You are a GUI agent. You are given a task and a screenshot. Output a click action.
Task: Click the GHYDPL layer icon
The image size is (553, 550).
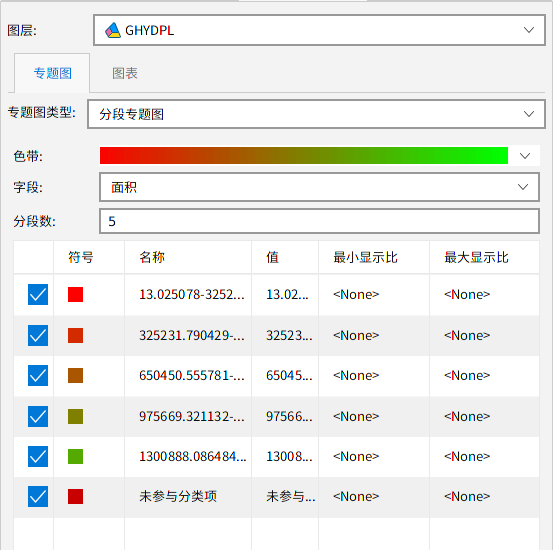[x=113, y=30]
